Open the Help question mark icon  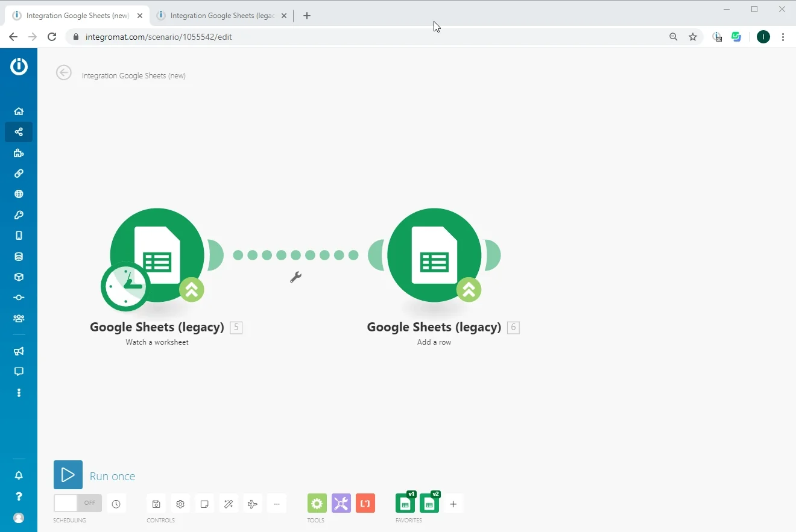[19, 496]
